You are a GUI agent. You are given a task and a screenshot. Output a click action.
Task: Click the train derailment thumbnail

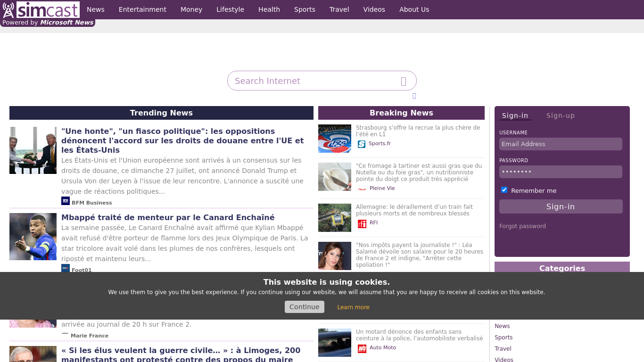pos(335,218)
